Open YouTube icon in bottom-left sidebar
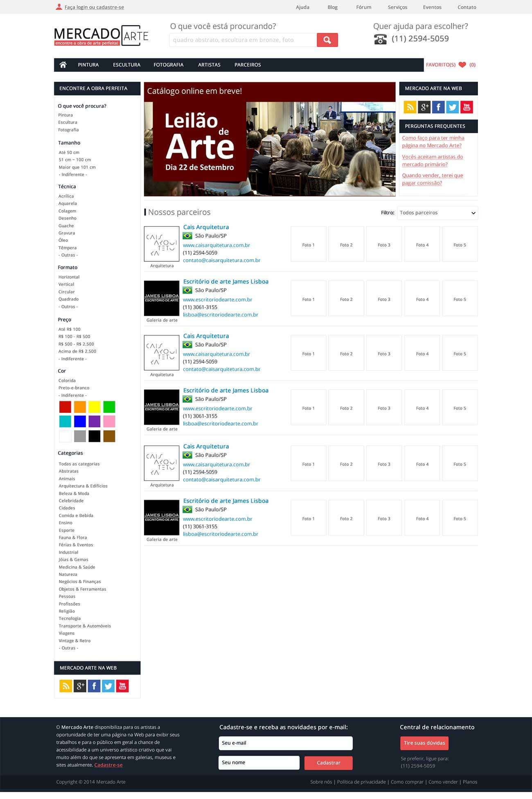 [122, 686]
